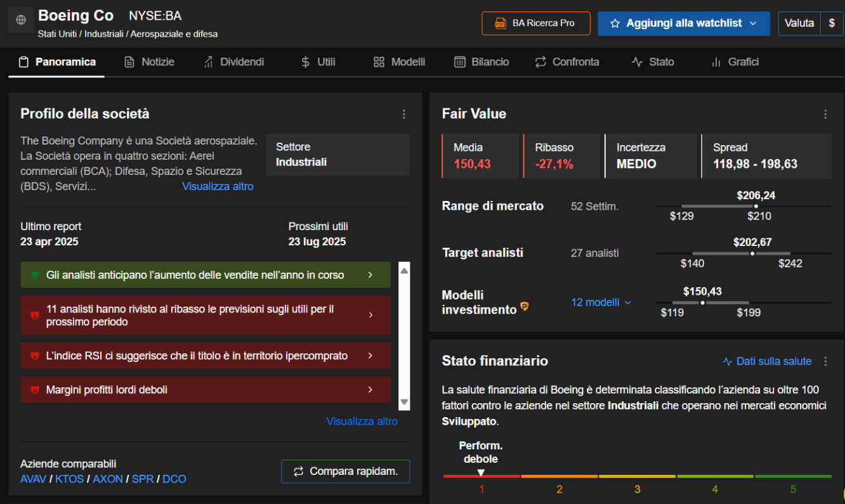The image size is (845, 504).
Task: Click the Compara rapidam. button
Action: 346,472
